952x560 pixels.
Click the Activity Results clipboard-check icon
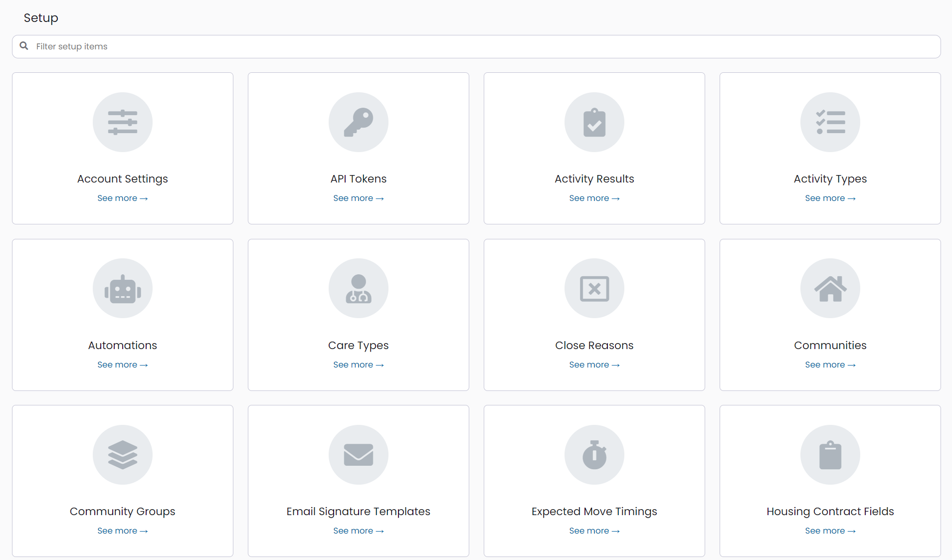[x=594, y=122]
